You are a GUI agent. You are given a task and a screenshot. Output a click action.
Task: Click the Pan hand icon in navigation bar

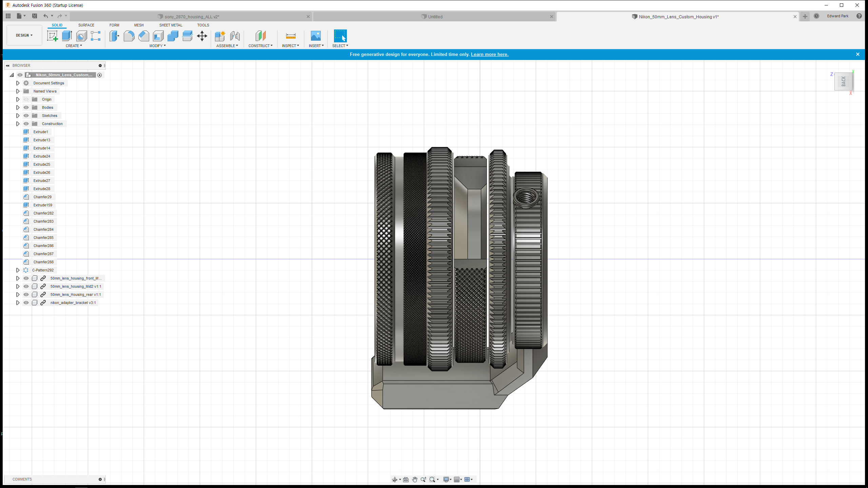click(415, 479)
